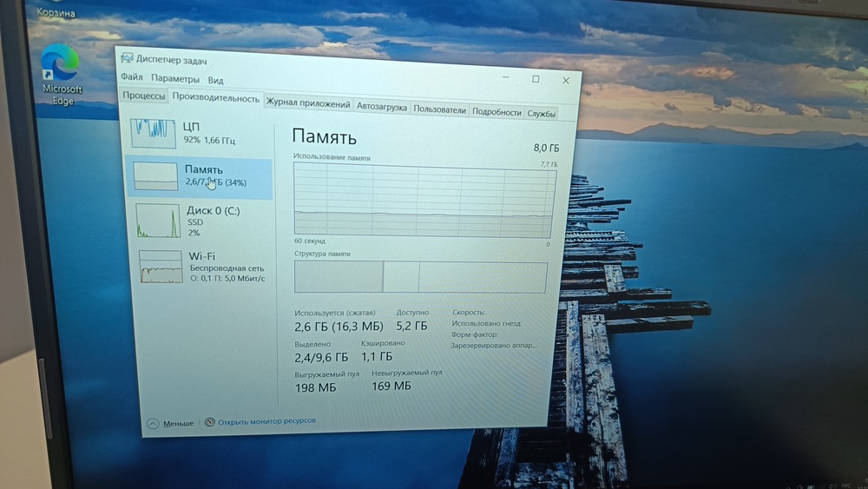
Task: Select the Память memory graph in sidebar
Action: [153, 176]
